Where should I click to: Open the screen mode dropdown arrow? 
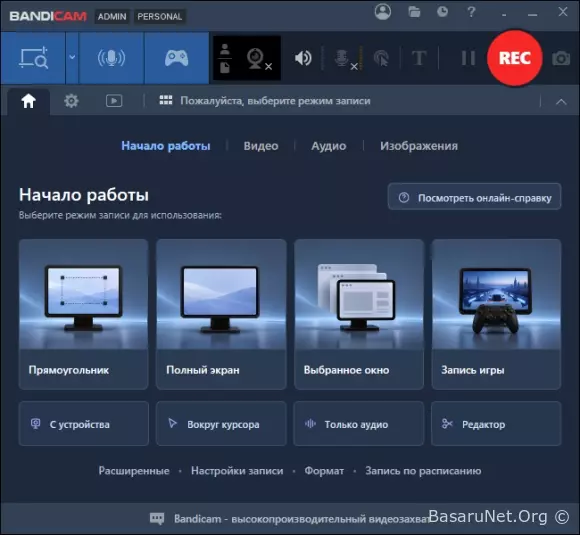point(72,58)
